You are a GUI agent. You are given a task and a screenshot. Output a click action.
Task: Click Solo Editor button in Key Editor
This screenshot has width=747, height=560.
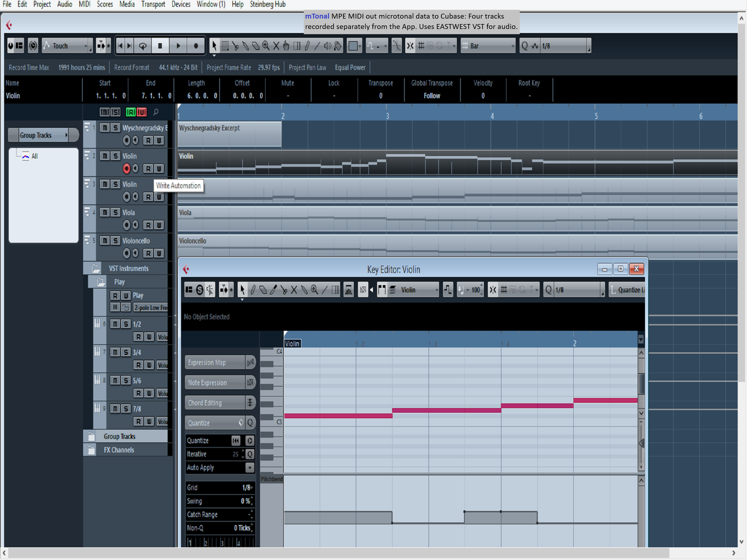pos(200,290)
